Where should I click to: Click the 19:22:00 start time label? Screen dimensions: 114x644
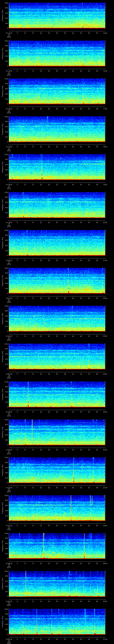(9, 336)
